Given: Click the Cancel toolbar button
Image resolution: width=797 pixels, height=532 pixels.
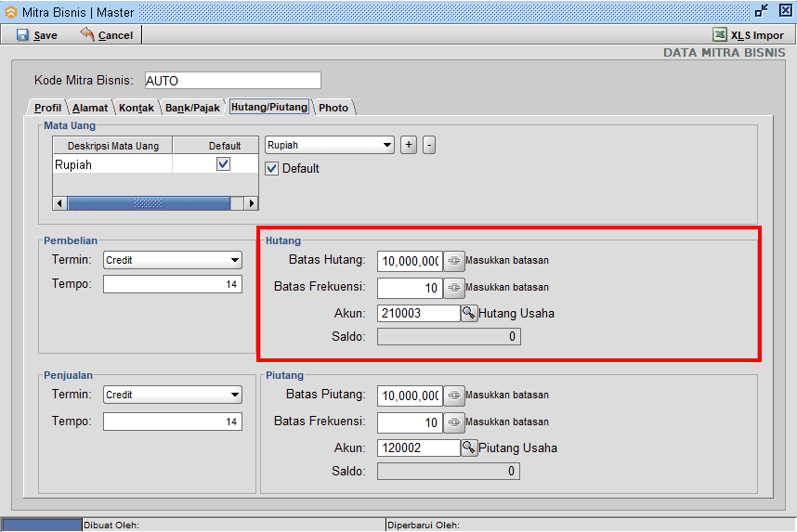Looking at the screenshot, I should pyautogui.click(x=107, y=35).
